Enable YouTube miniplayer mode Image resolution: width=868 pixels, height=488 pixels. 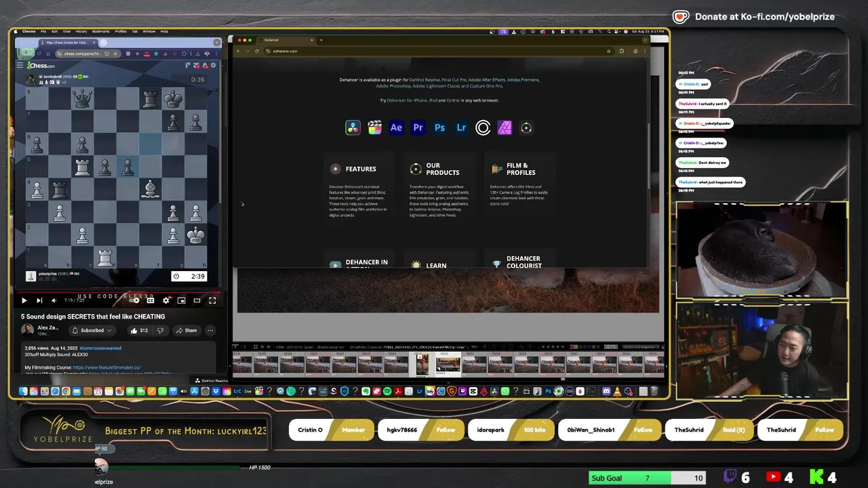pyautogui.click(x=181, y=300)
